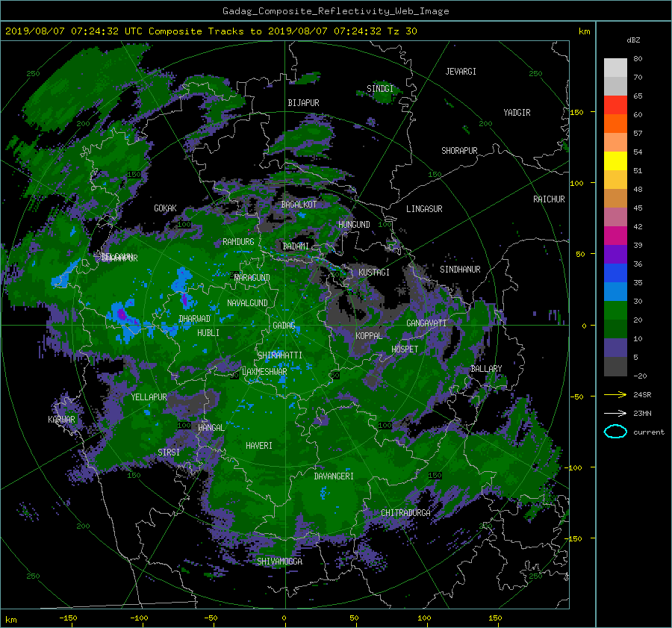
Task: Click the yellow 24SR arrow legend icon
Action: point(615,394)
